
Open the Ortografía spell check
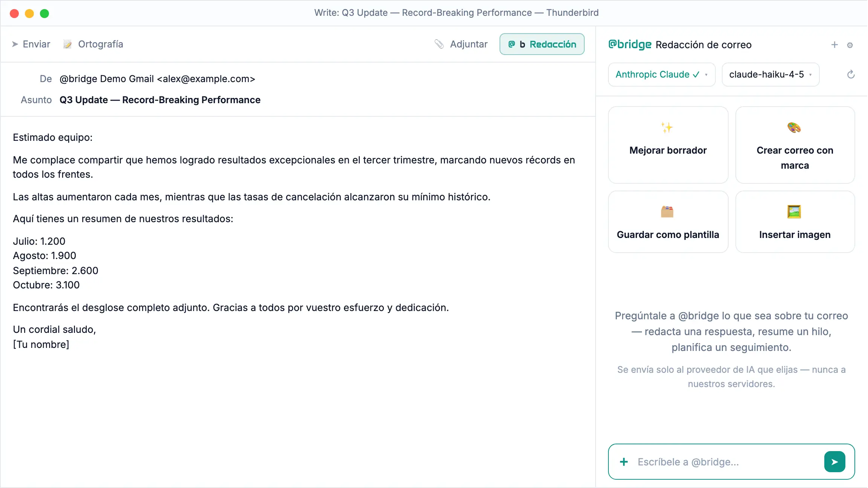(93, 44)
